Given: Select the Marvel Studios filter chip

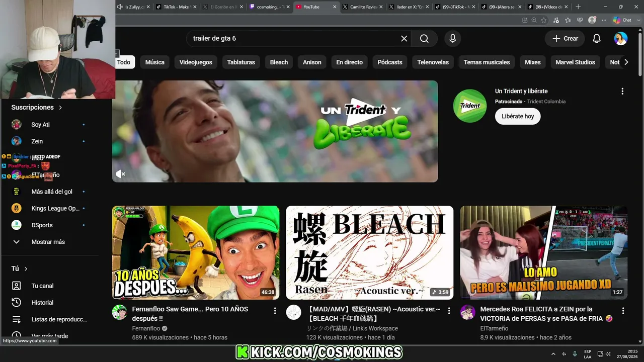Looking at the screenshot, I should 575,62.
